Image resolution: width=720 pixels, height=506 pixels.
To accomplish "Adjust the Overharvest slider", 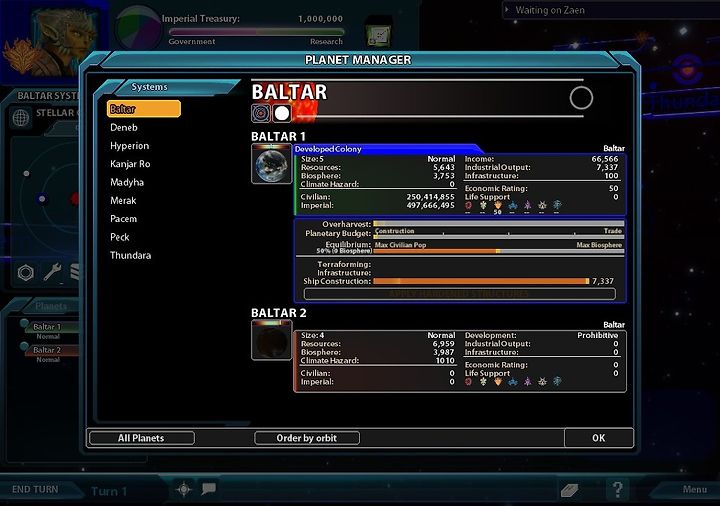I will (x=499, y=224).
